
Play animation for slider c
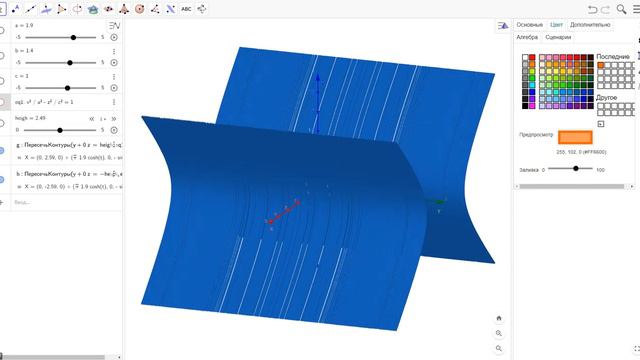114,88
